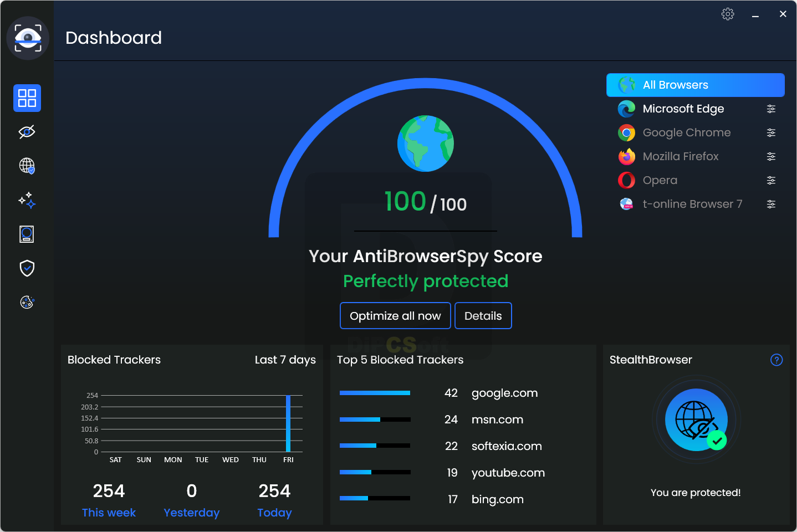Click youtube.com tracker entry text
Viewport: 797px width, 532px height.
click(508, 473)
